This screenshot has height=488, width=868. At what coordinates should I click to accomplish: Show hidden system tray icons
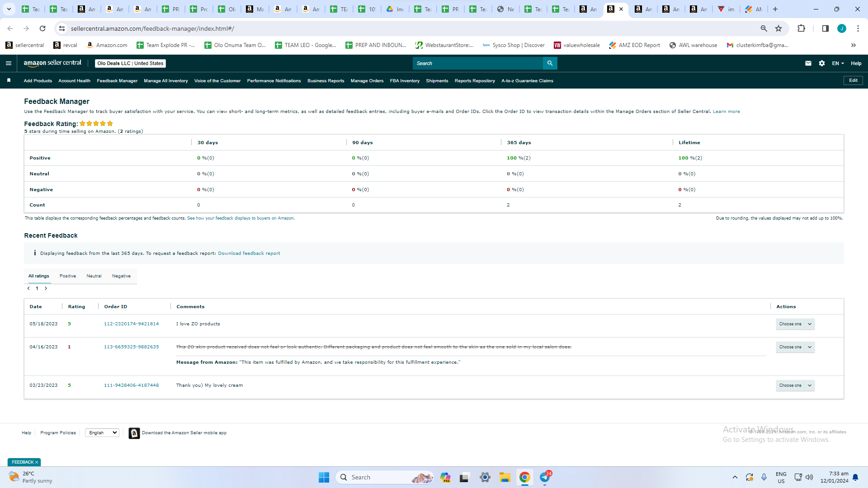pyautogui.click(x=735, y=477)
